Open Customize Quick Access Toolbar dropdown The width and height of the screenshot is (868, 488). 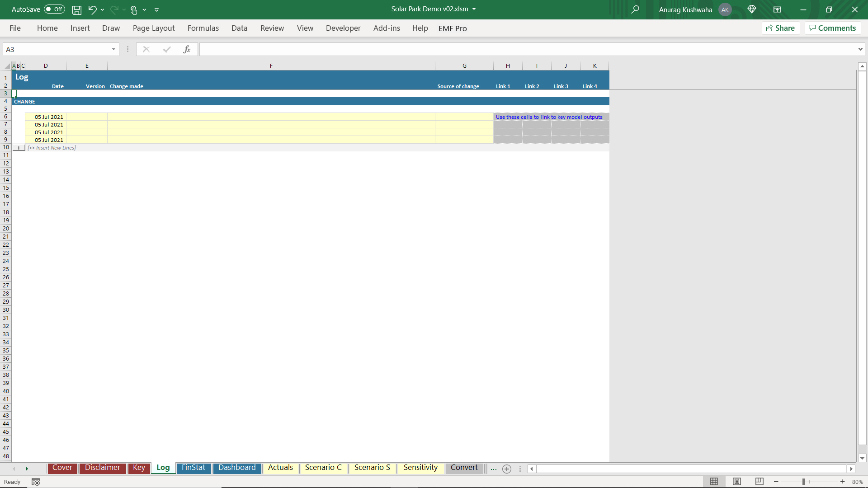157,9
